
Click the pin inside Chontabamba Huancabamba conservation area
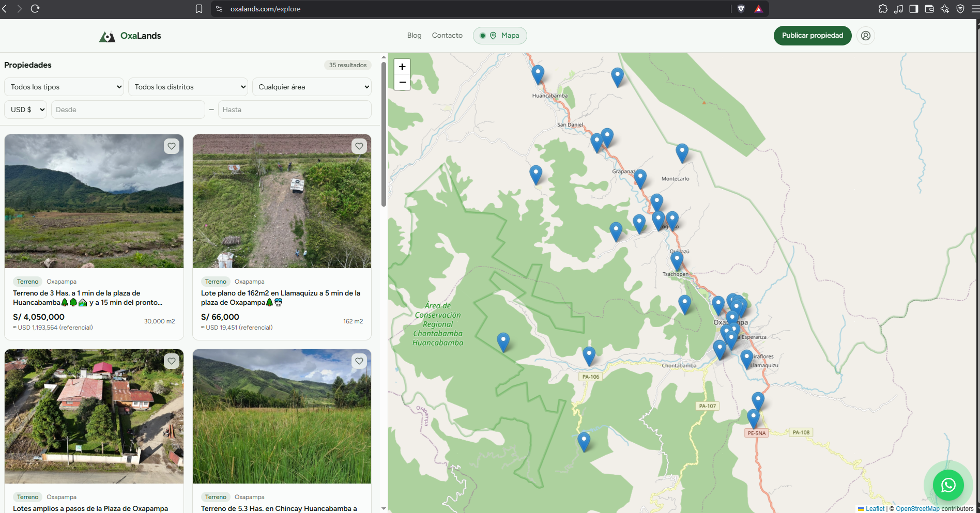pos(503,343)
